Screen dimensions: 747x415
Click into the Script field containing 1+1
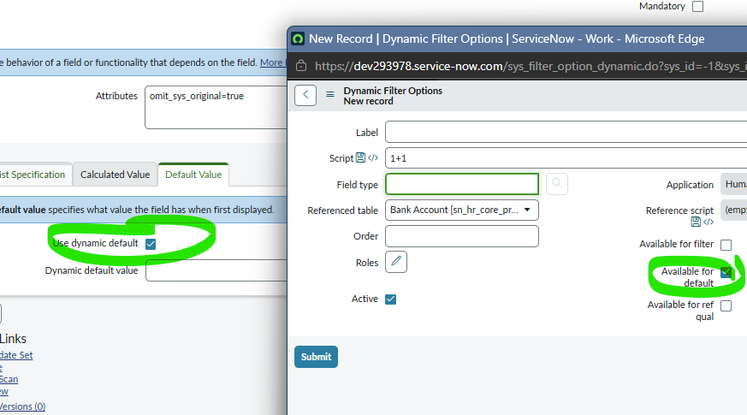[x=566, y=158]
